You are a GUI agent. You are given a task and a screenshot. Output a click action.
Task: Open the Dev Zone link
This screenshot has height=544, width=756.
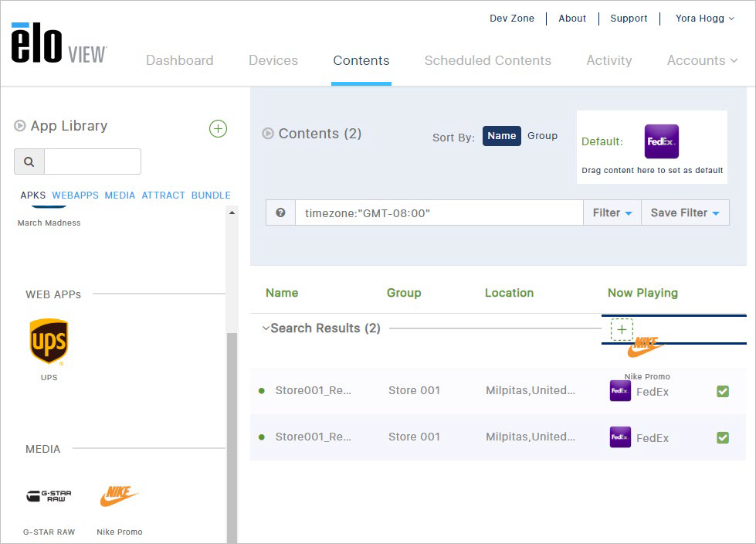click(512, 19)
